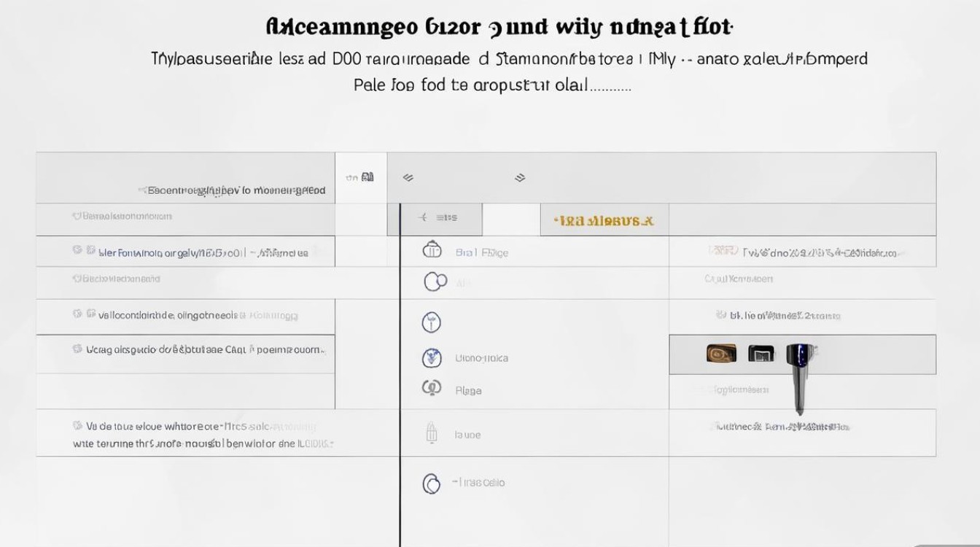Click the backpack icon beside "Bra1 Fbige"
The width and height of the screenshot is (980, 547).
[x=432, y=250]
